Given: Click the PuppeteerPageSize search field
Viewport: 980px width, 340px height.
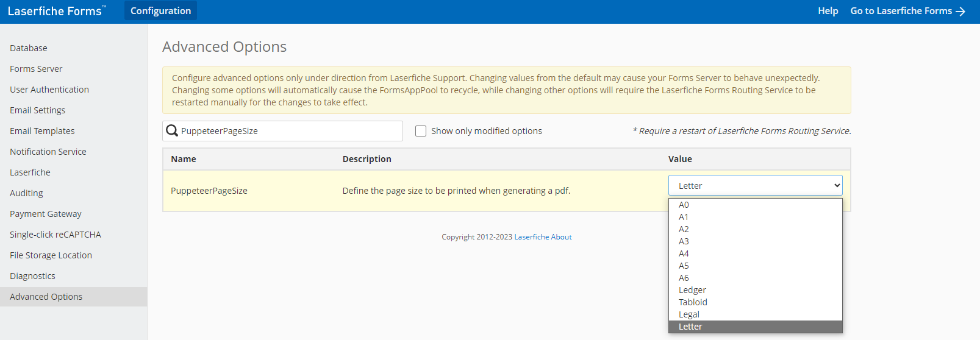Looking at the screenshot, I should pyautogui.click(x=282, y=131).
